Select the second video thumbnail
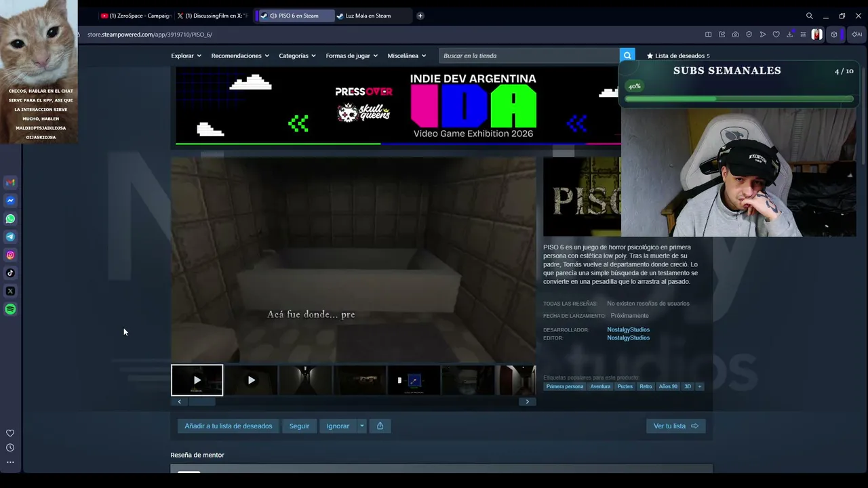868x488 pixels. pos(251,380)
